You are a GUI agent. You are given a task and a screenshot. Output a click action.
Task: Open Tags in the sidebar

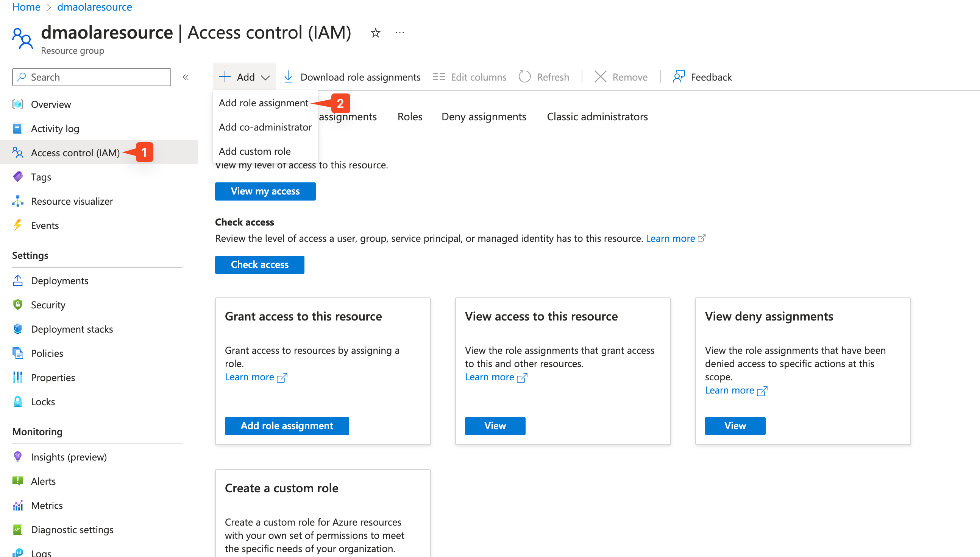(x=41, y=177)
